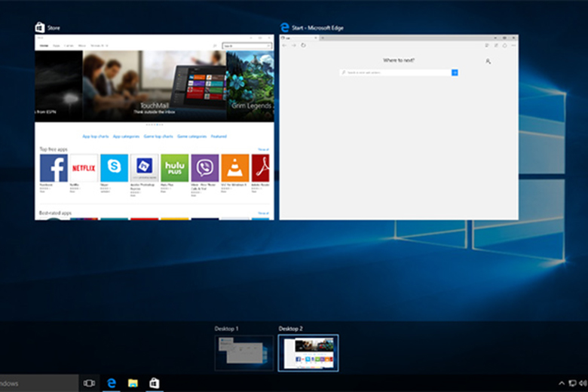This screenshot has height=392, width=588.
Task: Click Edge's back arrow button
Action: click(x=285, y=45)
